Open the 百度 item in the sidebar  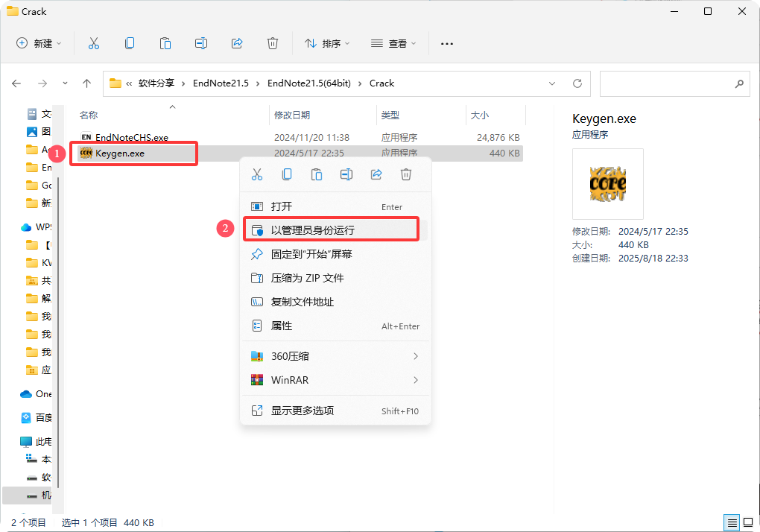(37, 418)
